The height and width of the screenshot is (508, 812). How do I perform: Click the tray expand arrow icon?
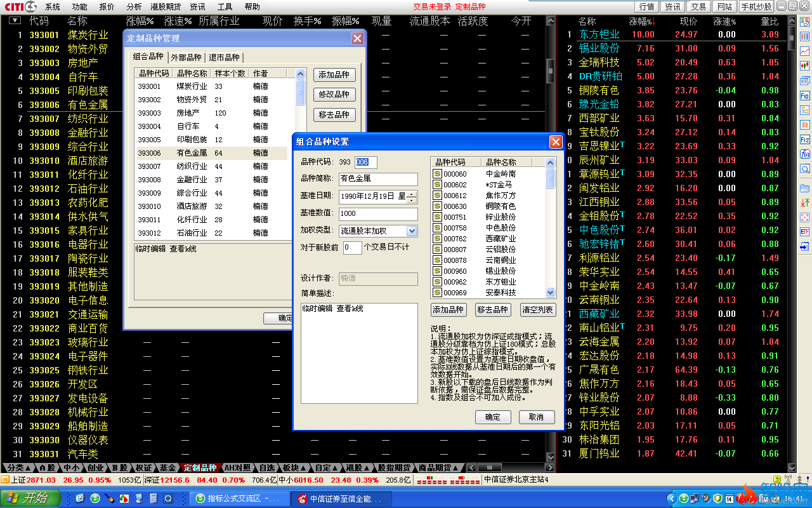pos(671,498)
